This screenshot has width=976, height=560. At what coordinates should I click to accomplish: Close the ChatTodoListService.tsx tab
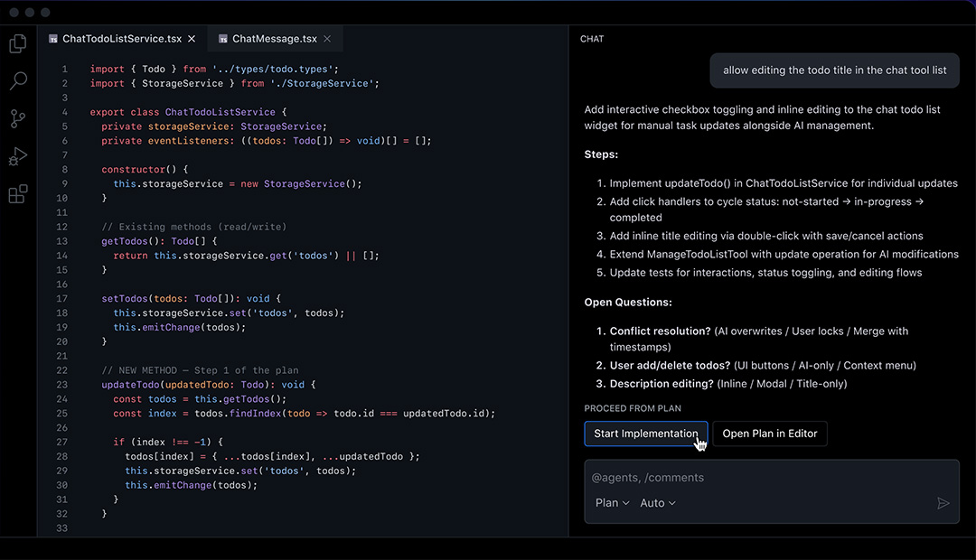[x=192, y=39]
